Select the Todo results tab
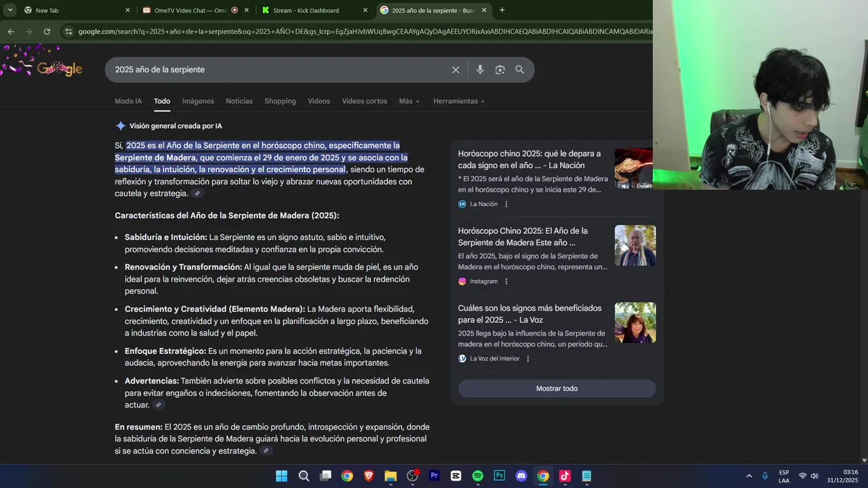This screenshot has height=488, width=868. 162,101
